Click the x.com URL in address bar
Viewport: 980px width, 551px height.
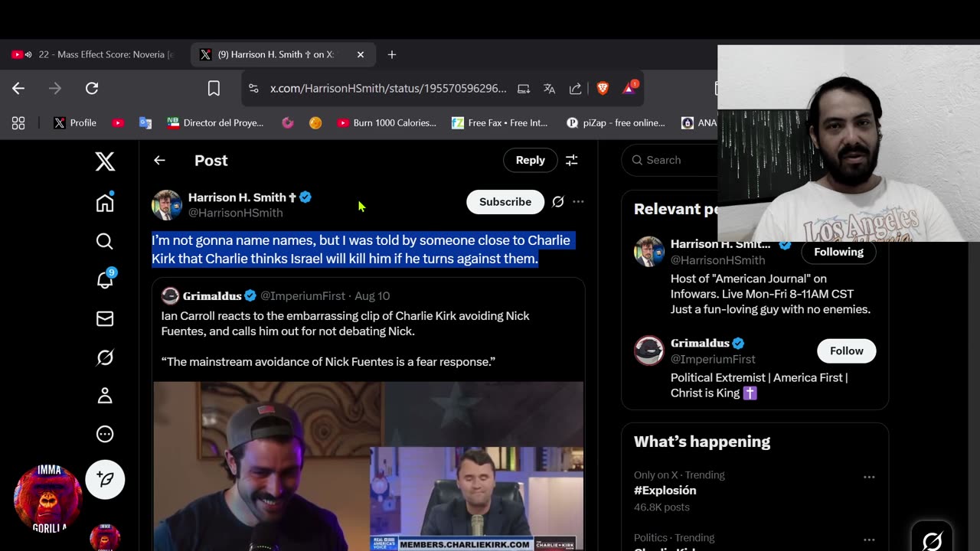(388, 89)
